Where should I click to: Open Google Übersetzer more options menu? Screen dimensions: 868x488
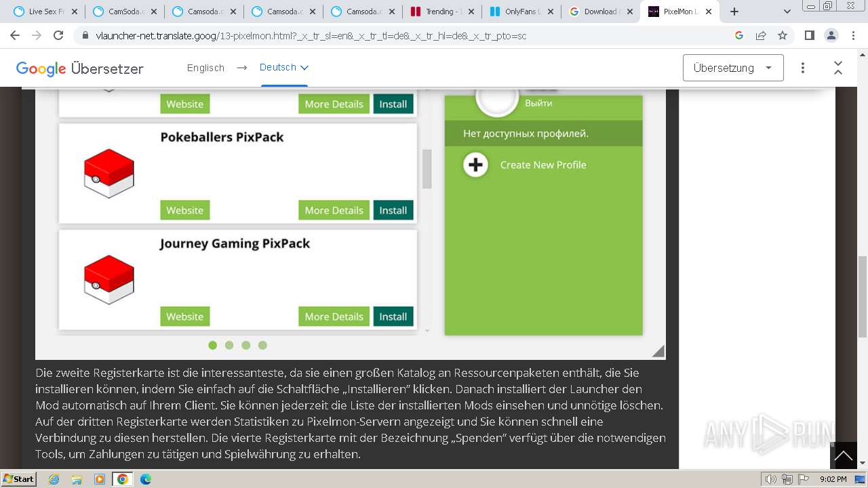click(803, 68)
